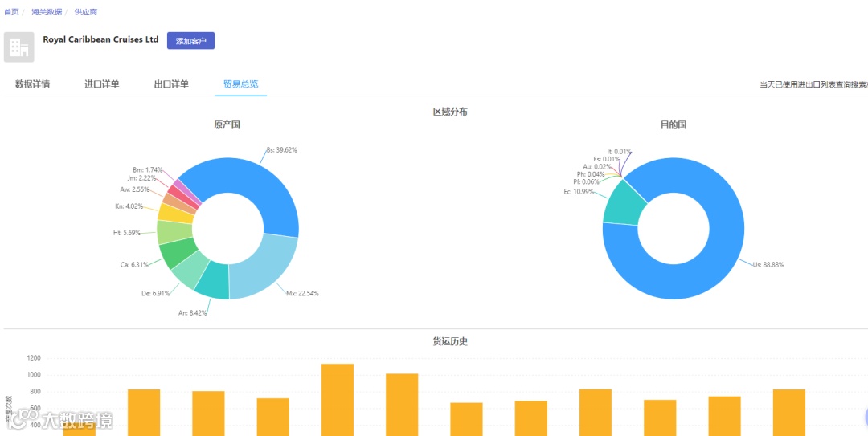Click the 区域分布 section heading

pos(450,112)
